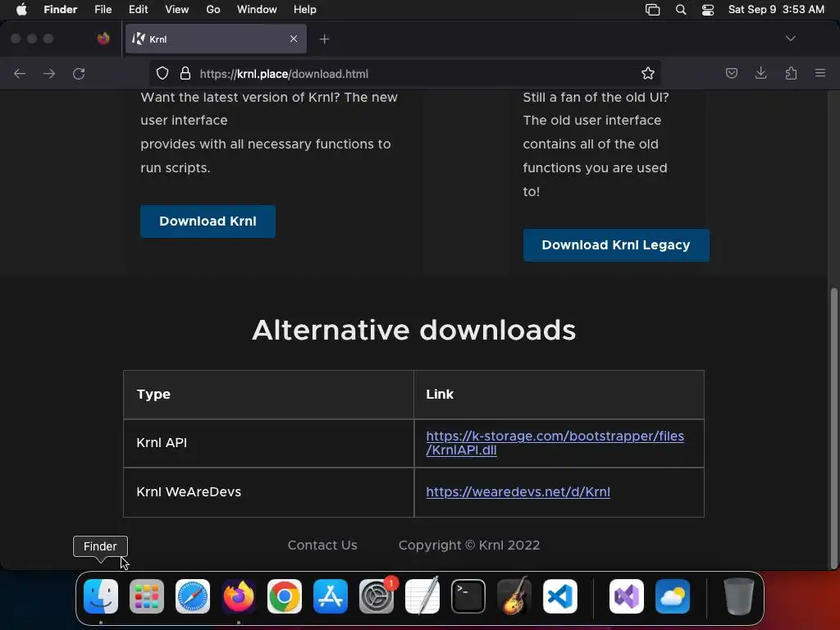Close the Krnl tab

coord(294,39)
